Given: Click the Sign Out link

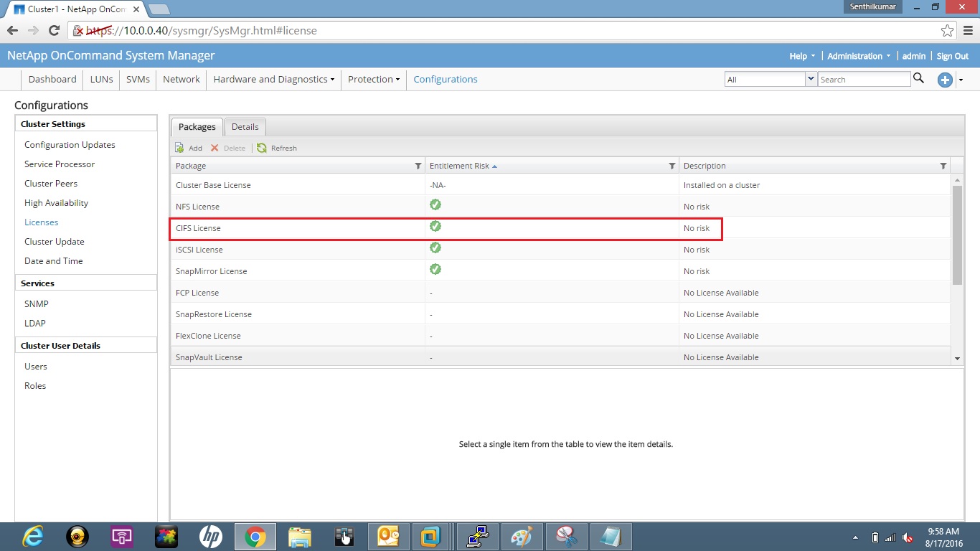Looking at the screenshot, I should [x=952, y=55].
